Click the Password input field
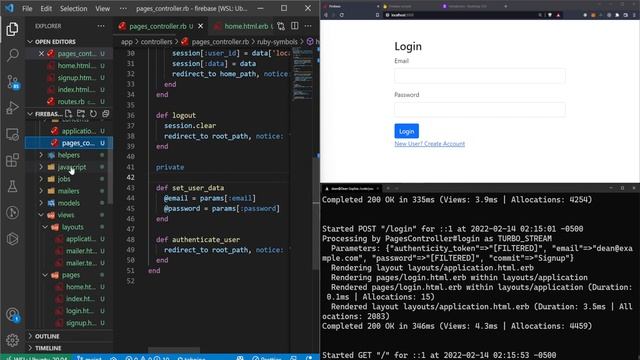The width and height of the screenshot is (640, 360). (x=480, y=109)
